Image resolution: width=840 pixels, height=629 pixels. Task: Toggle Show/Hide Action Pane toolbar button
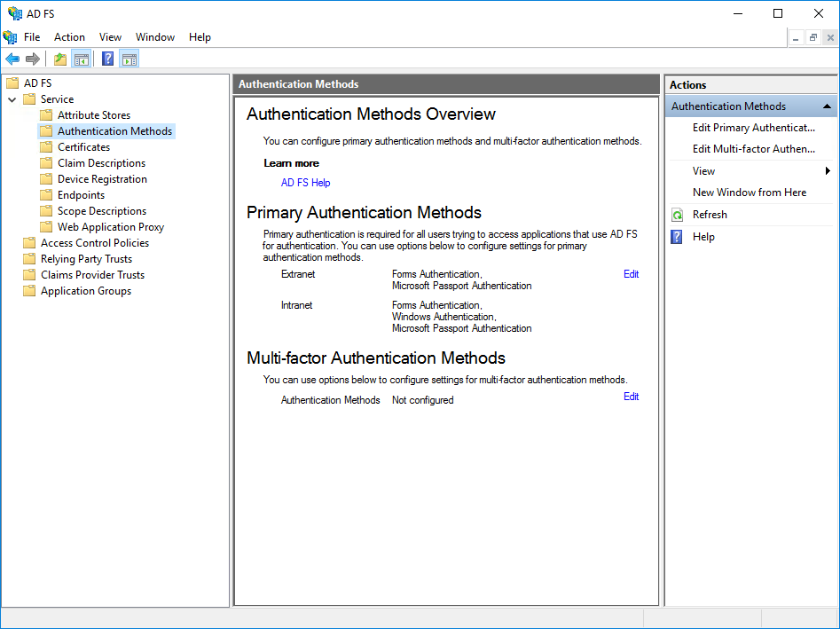130,59
